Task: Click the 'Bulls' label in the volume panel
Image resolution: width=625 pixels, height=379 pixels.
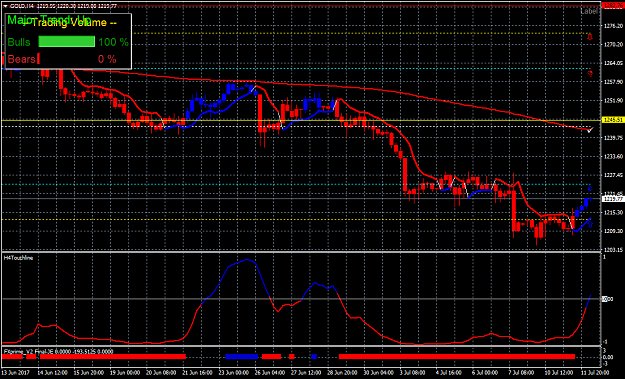Action: (19, 42)
